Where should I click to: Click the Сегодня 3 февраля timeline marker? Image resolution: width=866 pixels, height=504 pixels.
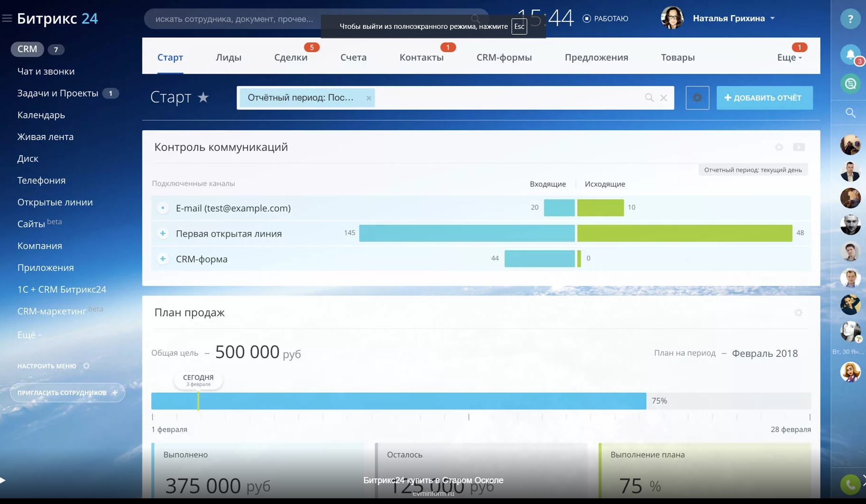(198, 380)
